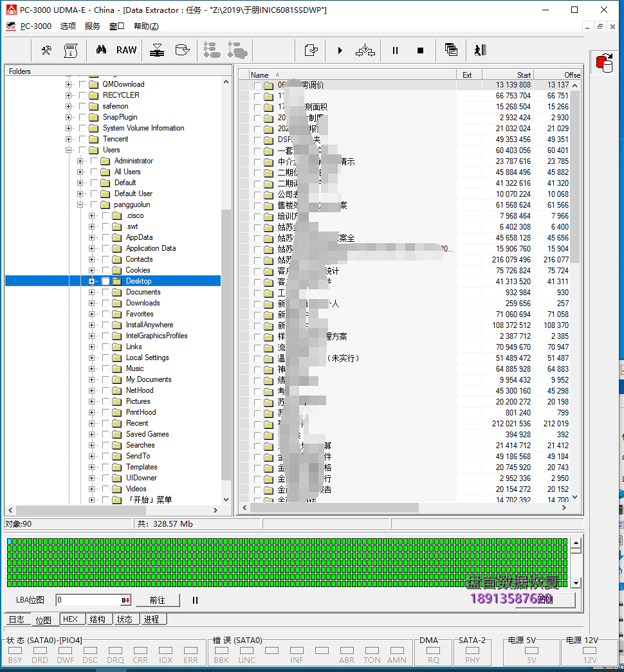The height and width of the screenshot is (672, 624).
Task: Click the hourglass disk map icon
Action: coord(157,50)
